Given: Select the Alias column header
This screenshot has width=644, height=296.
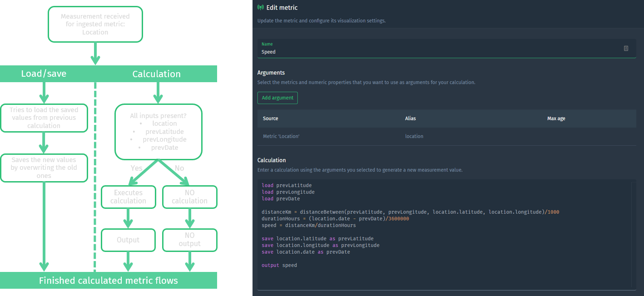Looking at the screenshot, I should tap(410, 118).
